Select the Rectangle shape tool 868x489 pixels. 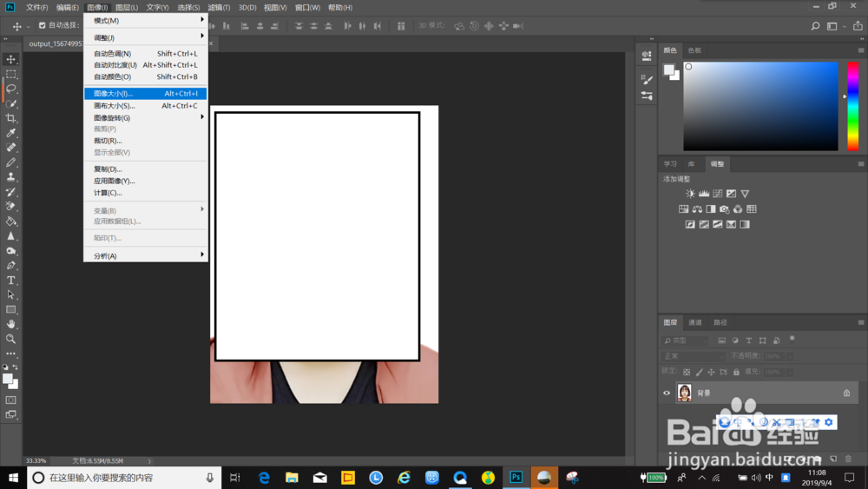pyautogui.click(x=11, y=309)
